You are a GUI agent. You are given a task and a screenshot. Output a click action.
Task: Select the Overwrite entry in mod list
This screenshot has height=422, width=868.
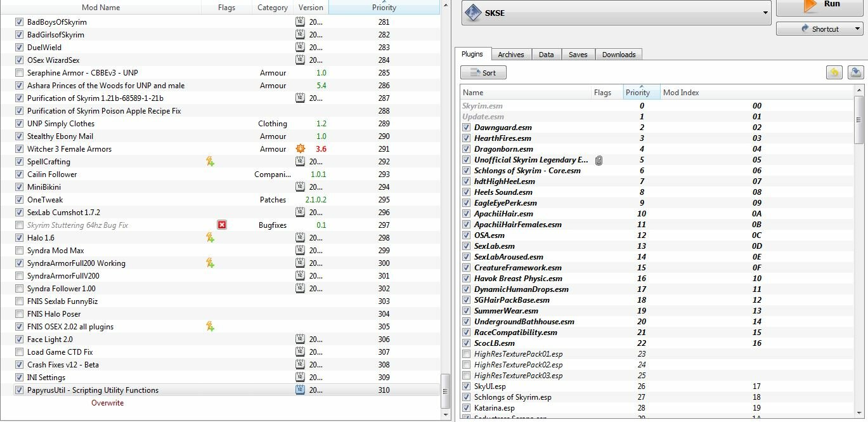pos(108,403)
